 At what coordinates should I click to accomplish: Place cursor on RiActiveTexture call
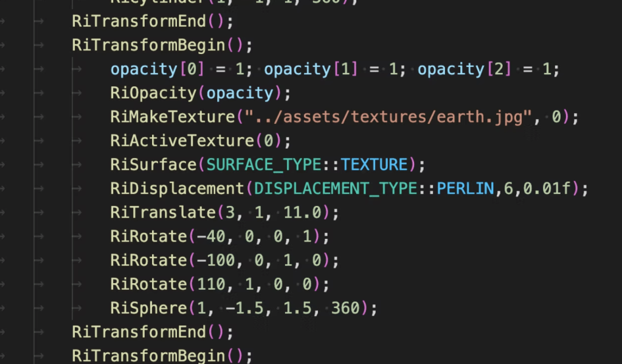click(182, 141)
